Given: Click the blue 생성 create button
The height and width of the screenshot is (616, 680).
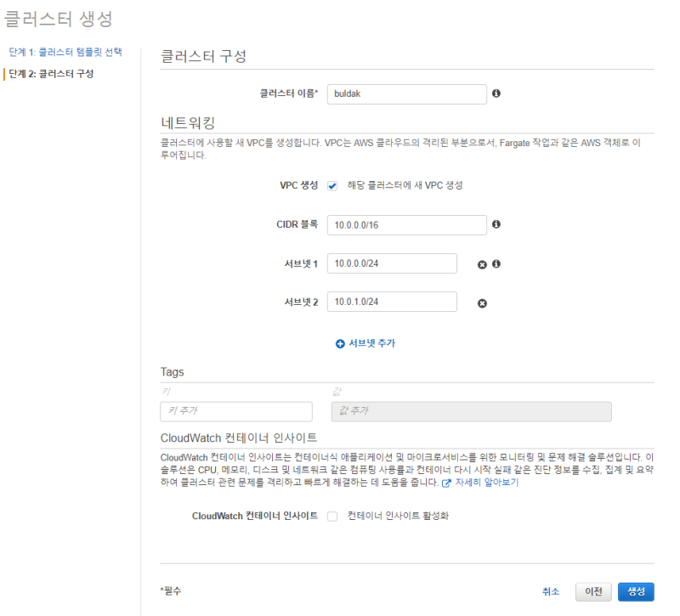Looking at the screenshot, I should 636,591.
